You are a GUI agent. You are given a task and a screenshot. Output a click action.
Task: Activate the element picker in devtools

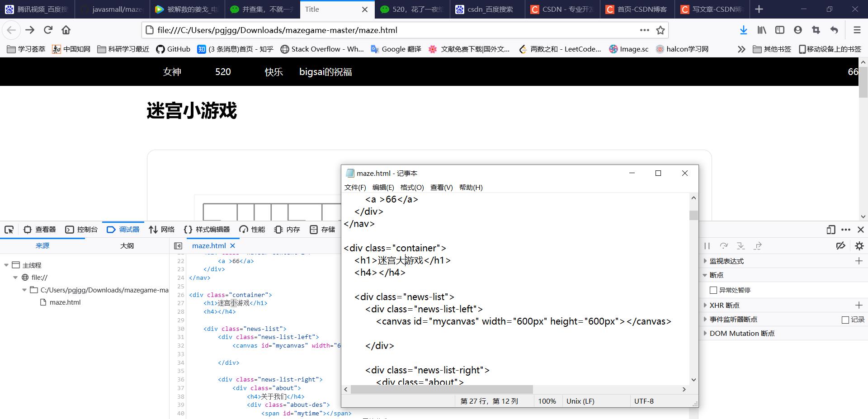[x=9, y=230]
